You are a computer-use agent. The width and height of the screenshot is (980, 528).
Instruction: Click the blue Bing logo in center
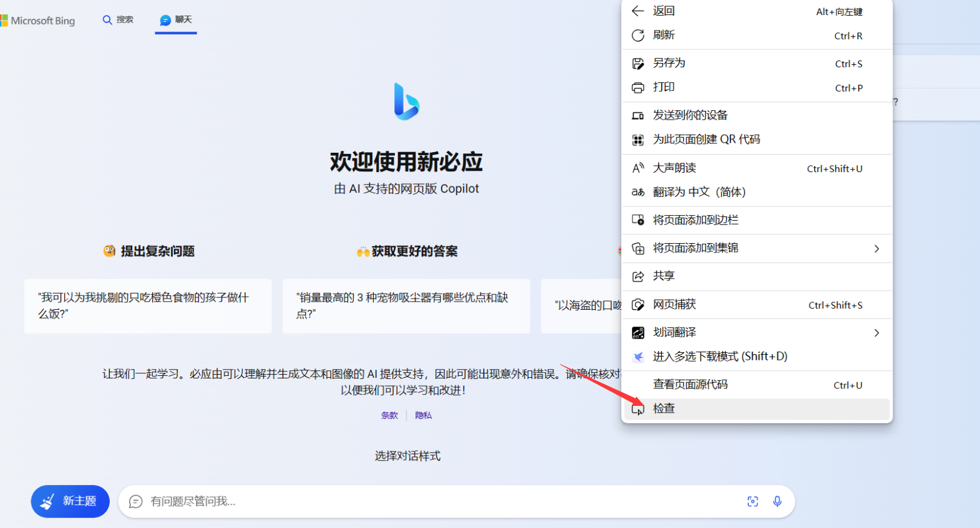(407, 102)
